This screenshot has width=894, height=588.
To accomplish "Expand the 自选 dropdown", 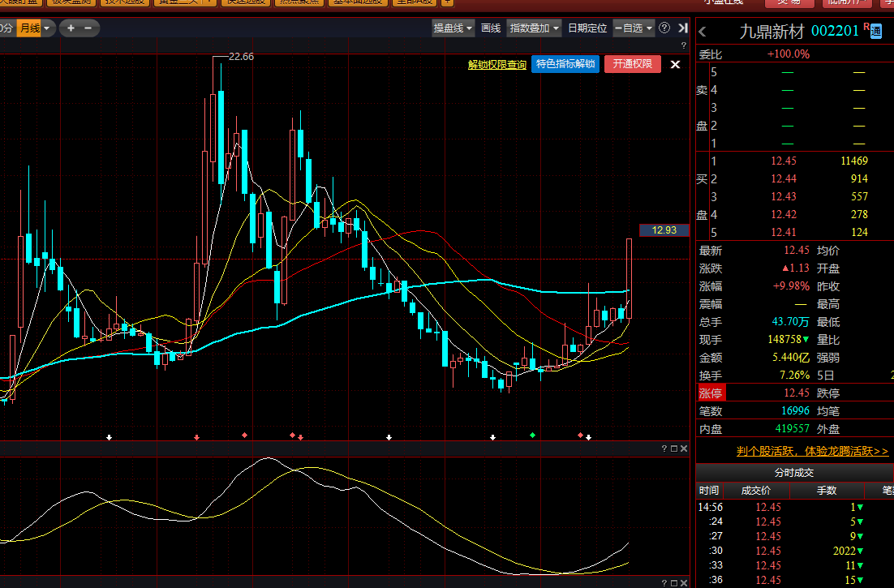I will pos(634,28).
